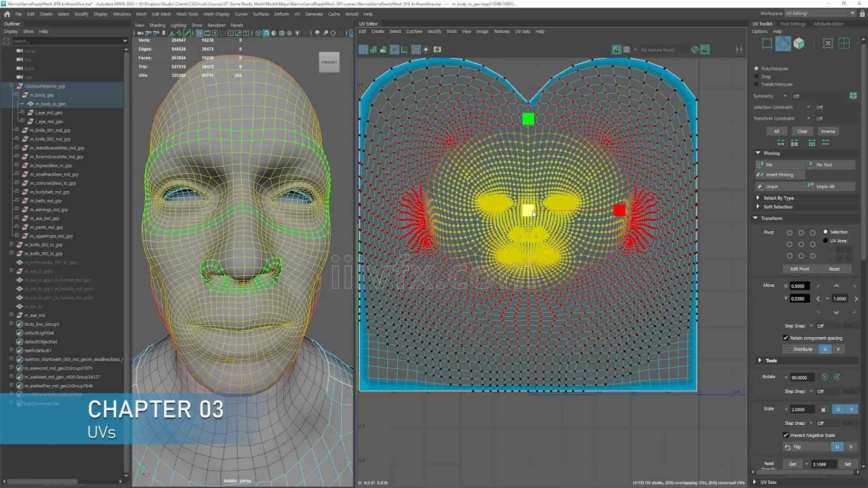Click the Maya home icon in menu bar

7,14
